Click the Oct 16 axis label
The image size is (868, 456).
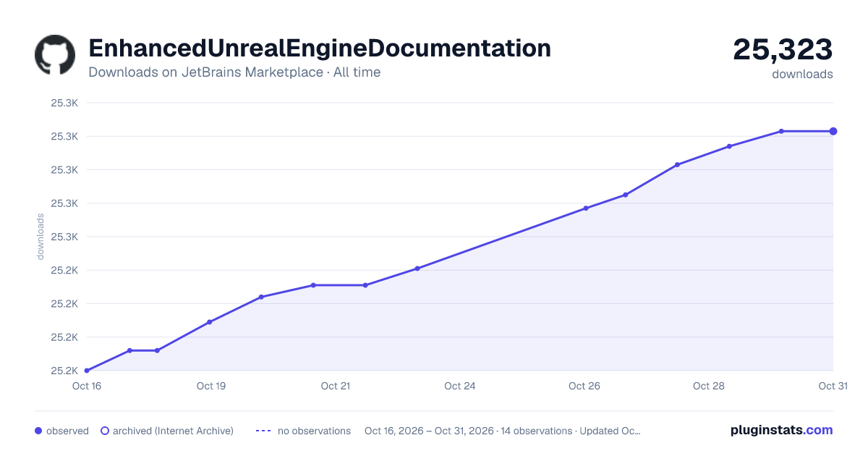tap(87, 386)
